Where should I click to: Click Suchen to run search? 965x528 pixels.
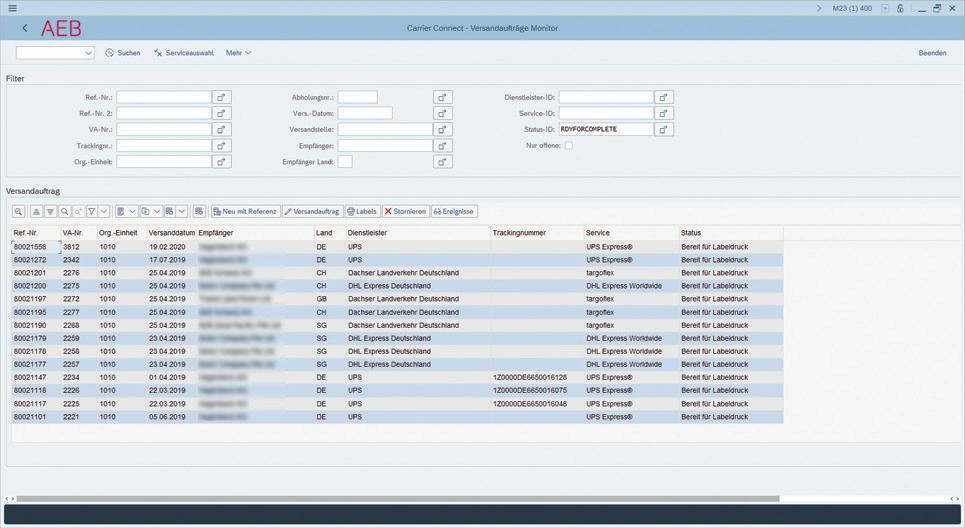click(x=123, y=53)
